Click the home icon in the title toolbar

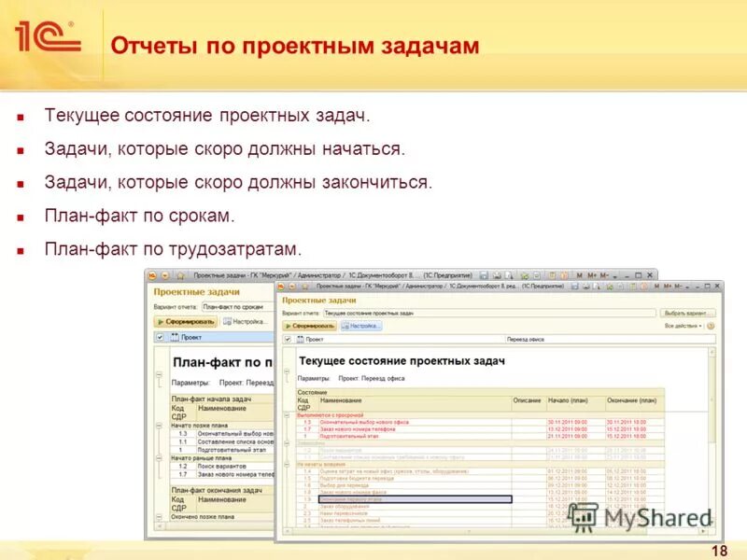pos(304,285)
